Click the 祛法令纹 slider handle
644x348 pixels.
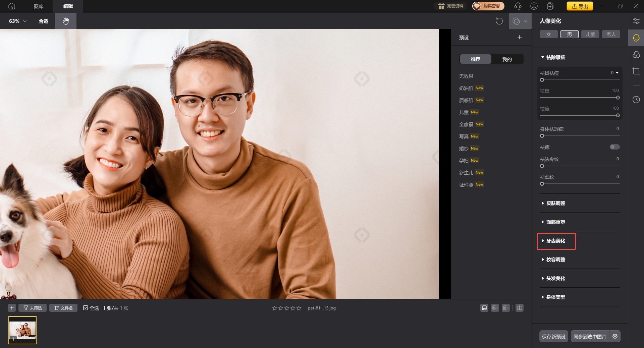(542, 166)
